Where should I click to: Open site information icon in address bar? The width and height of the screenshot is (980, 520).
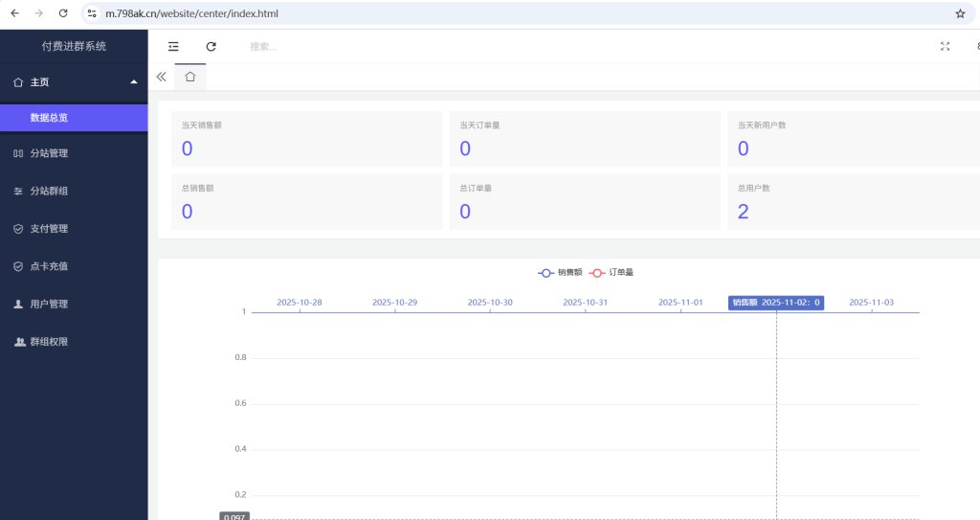click(x=92, y=13)
